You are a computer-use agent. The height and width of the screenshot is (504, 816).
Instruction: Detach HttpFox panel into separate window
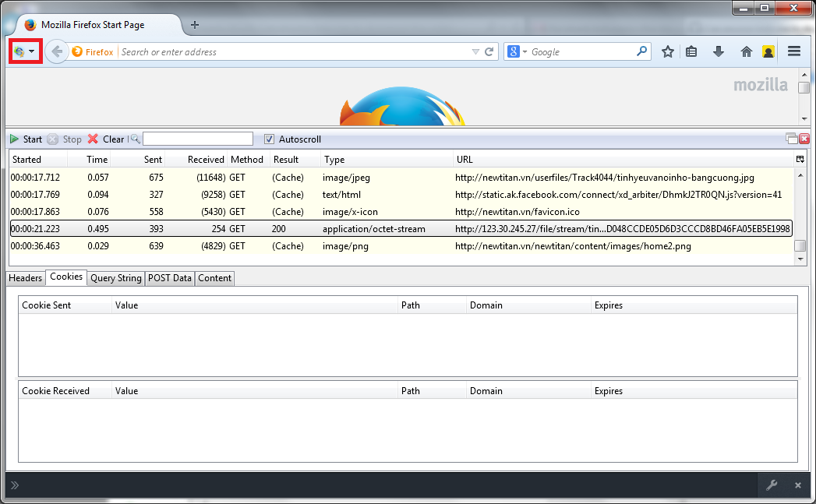click(792, 139)
